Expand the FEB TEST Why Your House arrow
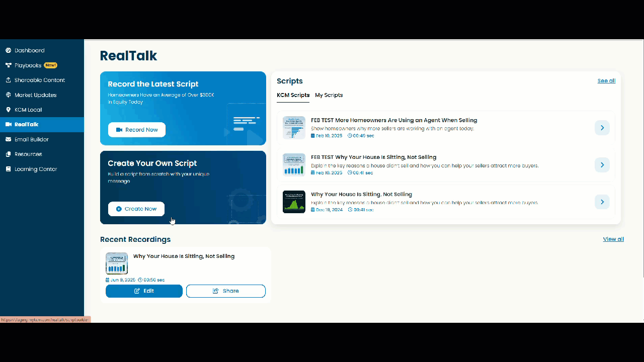 point(602,165)
